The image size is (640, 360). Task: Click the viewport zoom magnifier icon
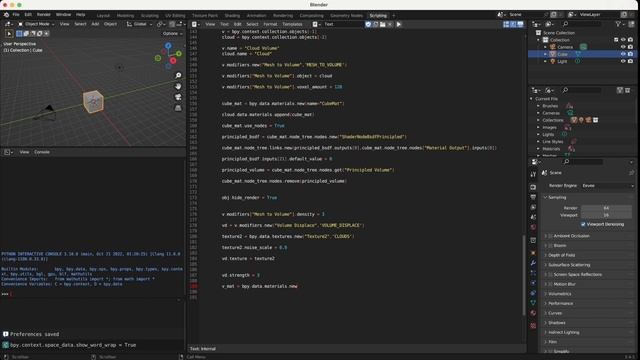178,76
